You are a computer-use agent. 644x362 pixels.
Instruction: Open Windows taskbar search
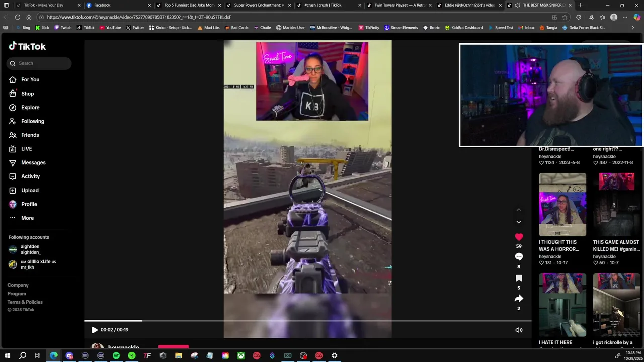[23, 356]
